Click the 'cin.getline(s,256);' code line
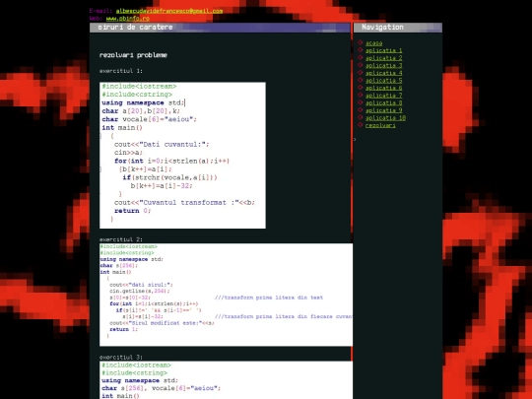Viewport: 532px width, 399px height. coord(139,291)
